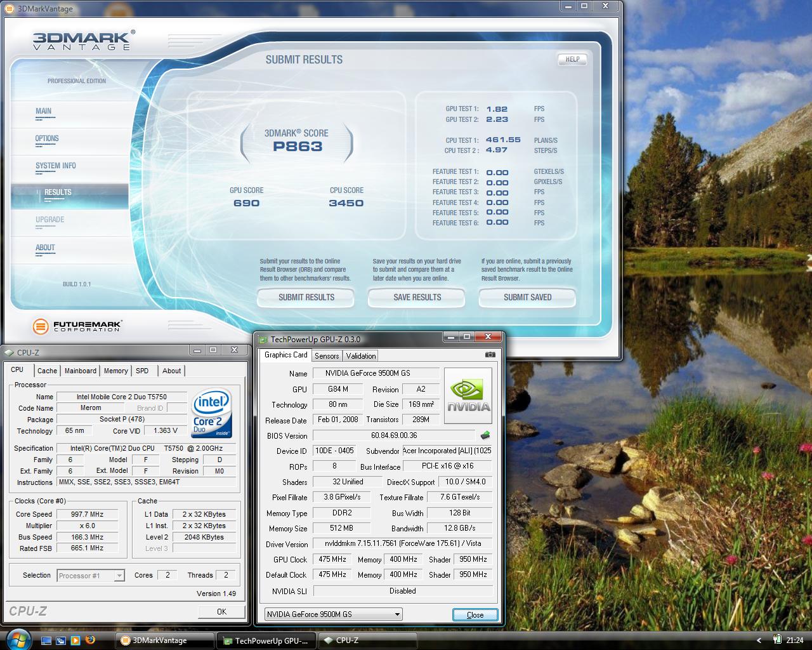This screenshot has height=650, width=812.
Task: Switch to About tab in CPU-Z
Action: coord(171,371)
